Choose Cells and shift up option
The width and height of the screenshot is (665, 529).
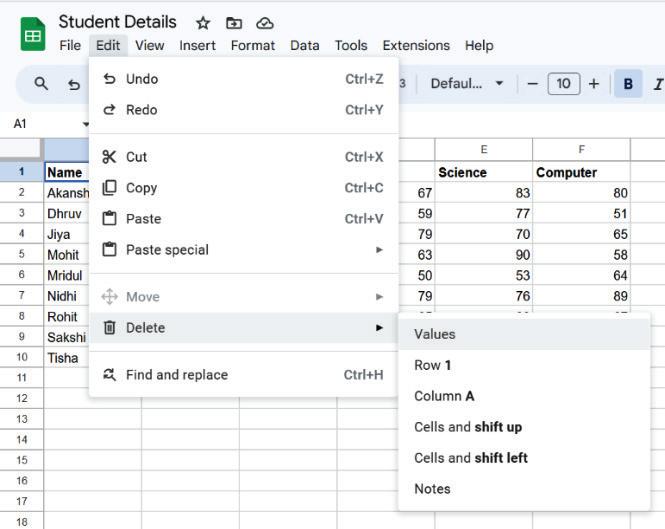click(468, 427)
